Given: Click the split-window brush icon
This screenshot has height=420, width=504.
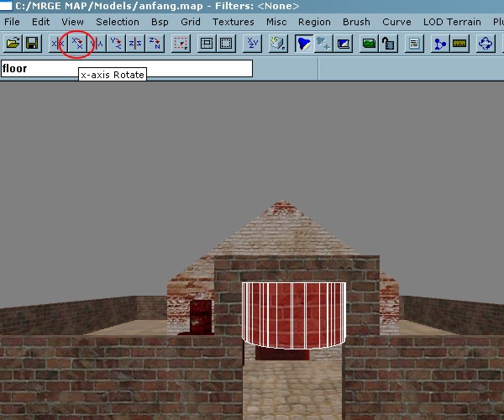Looking at the screenshot, I should click(207, 43).
